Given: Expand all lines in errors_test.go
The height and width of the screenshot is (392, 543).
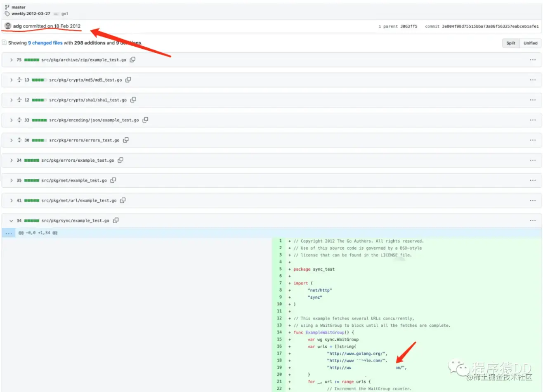Looking at the screenshot, I should [19, 140].
